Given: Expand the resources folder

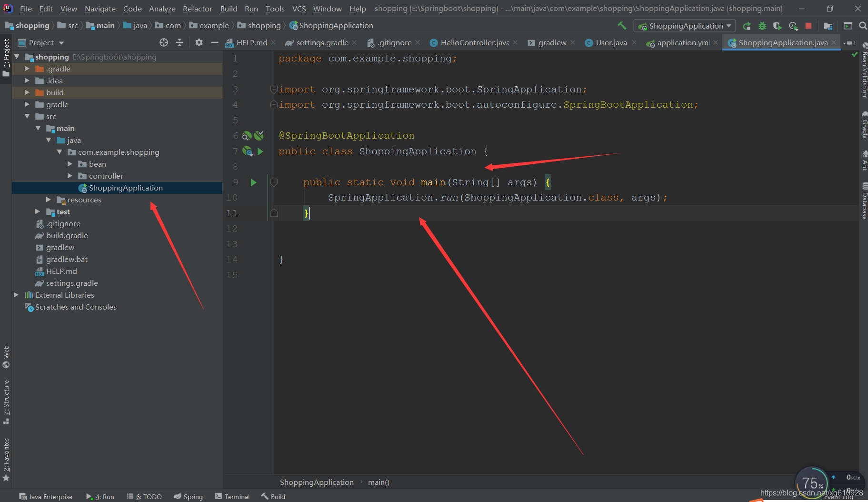Looking at the screenshot, I should point(49,200).
